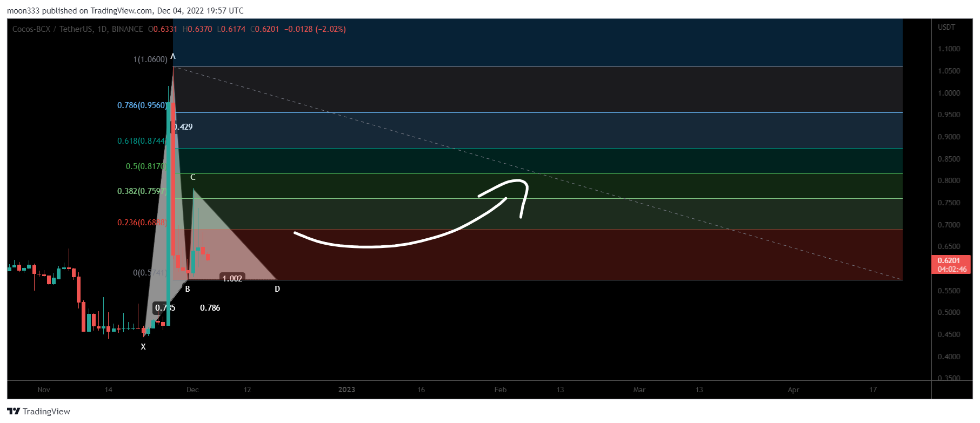980x423 pixels.
Task: Click the Apr label on time axis
Action: tap(794, 390)
